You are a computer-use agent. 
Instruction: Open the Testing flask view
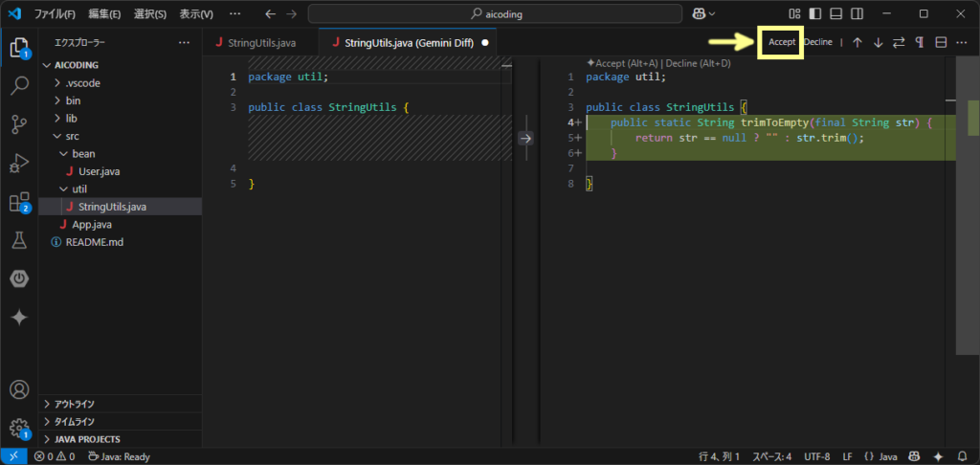pos(19,240)
